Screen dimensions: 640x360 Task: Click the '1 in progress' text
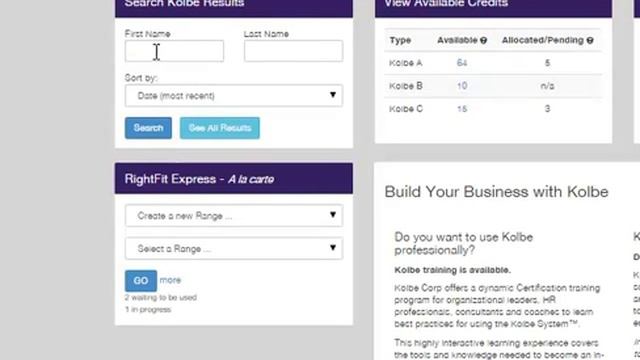click(148, 309)
